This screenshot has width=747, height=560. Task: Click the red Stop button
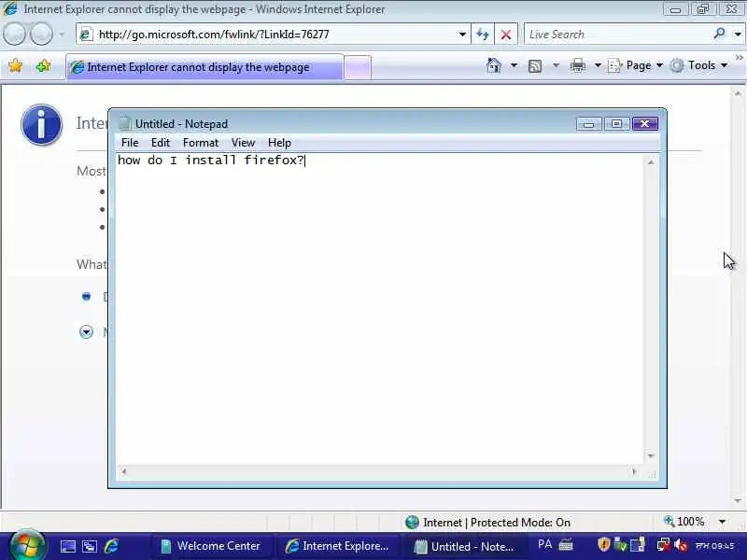[506, 35]
